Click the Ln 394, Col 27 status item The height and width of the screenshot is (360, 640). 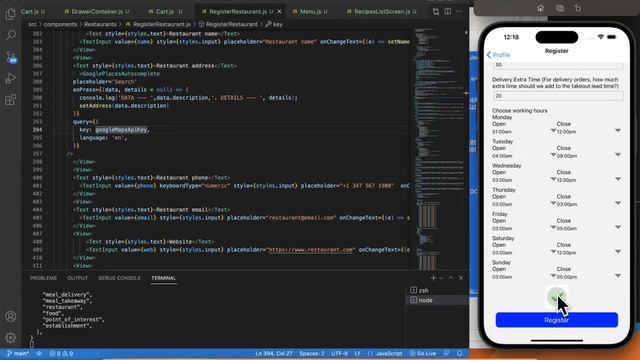point(273,353)
